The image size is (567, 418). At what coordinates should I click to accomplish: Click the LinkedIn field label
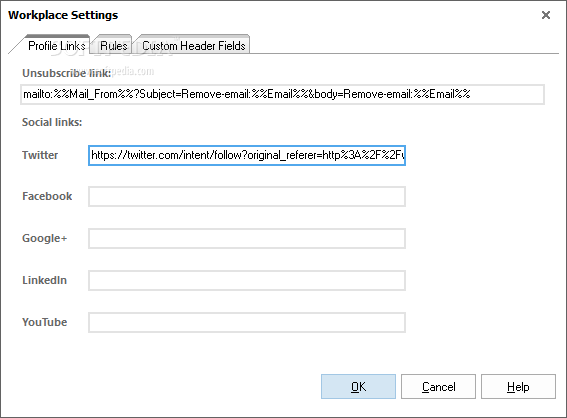tap(44, 280)
